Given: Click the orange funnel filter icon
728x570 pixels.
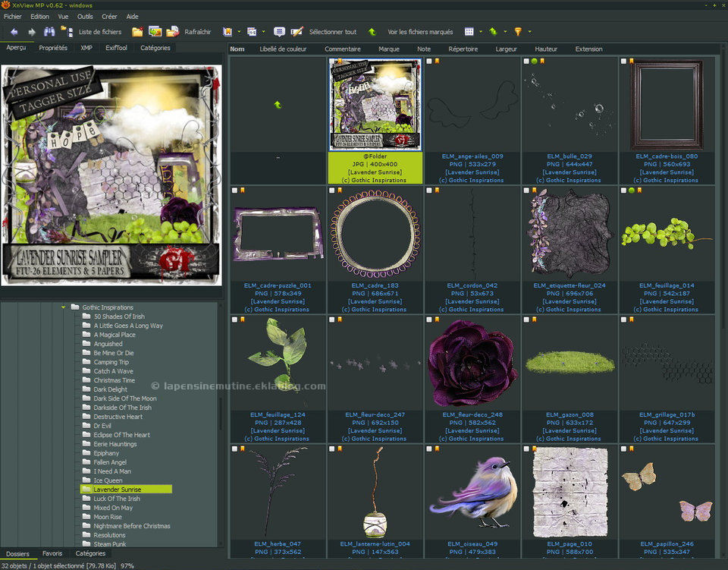Looking at the screenshot, I should click(518, 32).
